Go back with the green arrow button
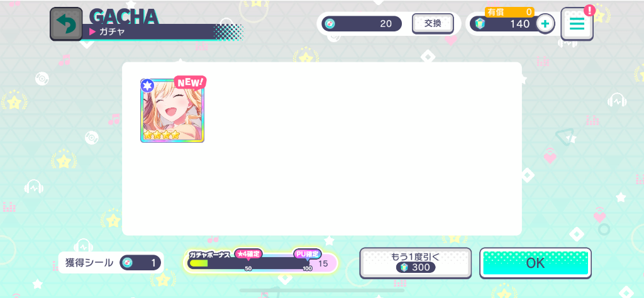This screenshot has width=644, height=298. click(65, 25)
